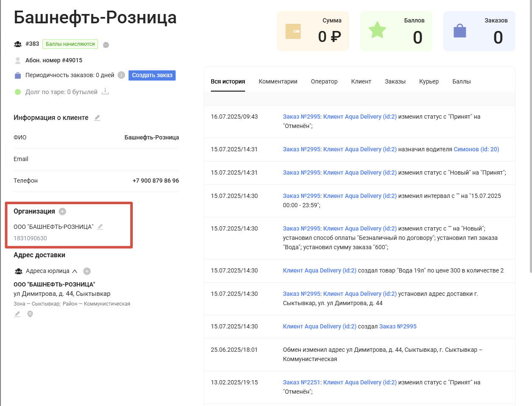This screenshot has width=532, height=406.
Task: Click the Создать заказ button
Action: 152,75
